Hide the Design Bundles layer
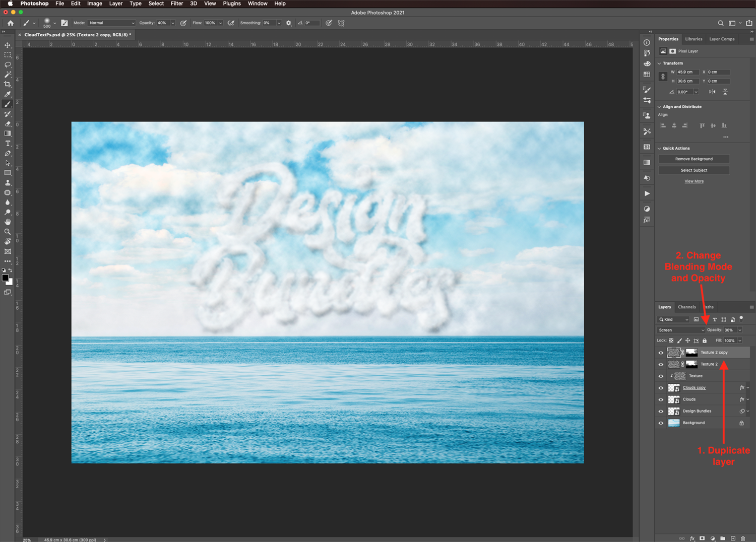 coord(661,411)
